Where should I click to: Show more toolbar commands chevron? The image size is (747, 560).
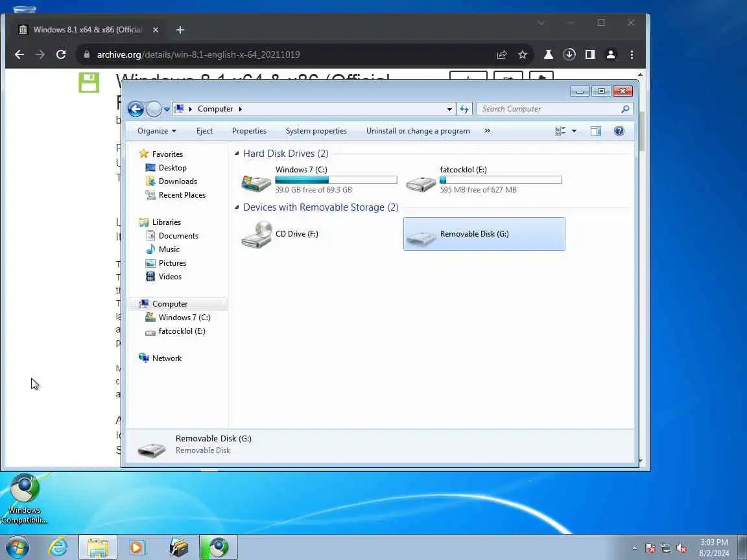click(x=487, y=131)
